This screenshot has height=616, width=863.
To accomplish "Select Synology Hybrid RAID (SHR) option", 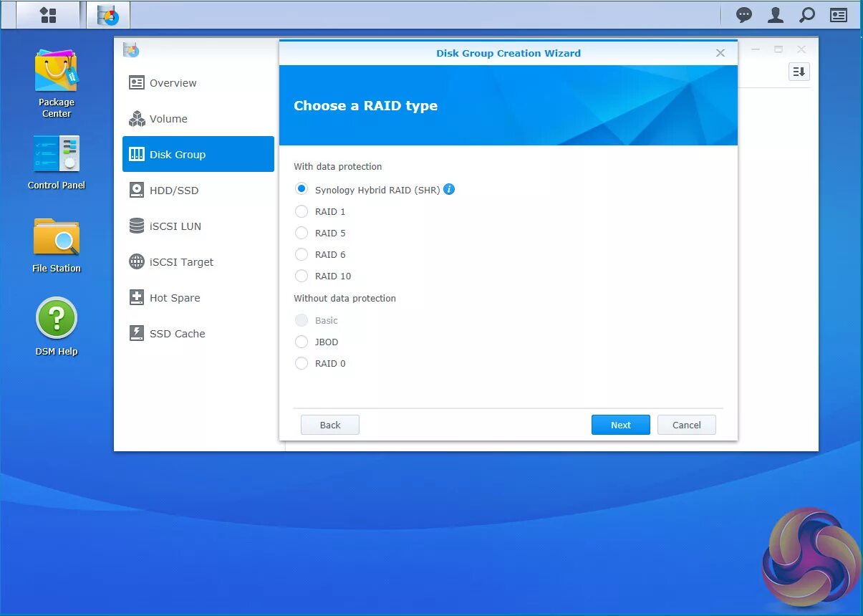I will pos(302,190).
